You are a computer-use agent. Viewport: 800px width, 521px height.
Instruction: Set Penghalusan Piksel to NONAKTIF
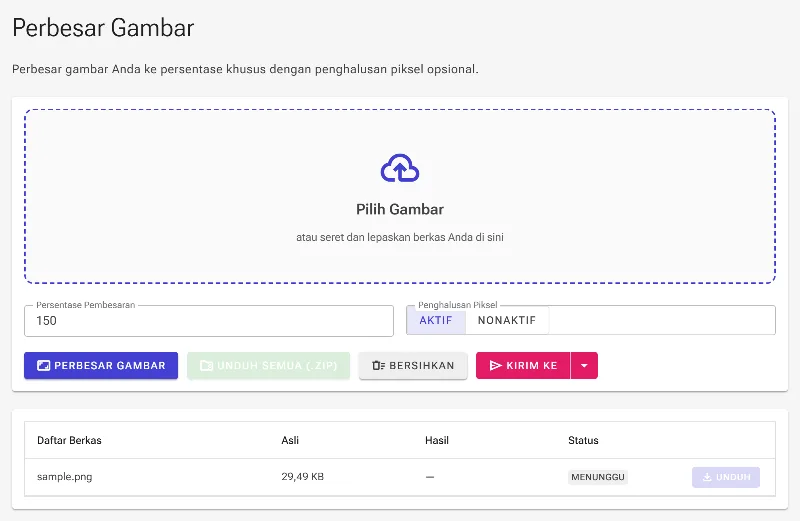[507, 320]
